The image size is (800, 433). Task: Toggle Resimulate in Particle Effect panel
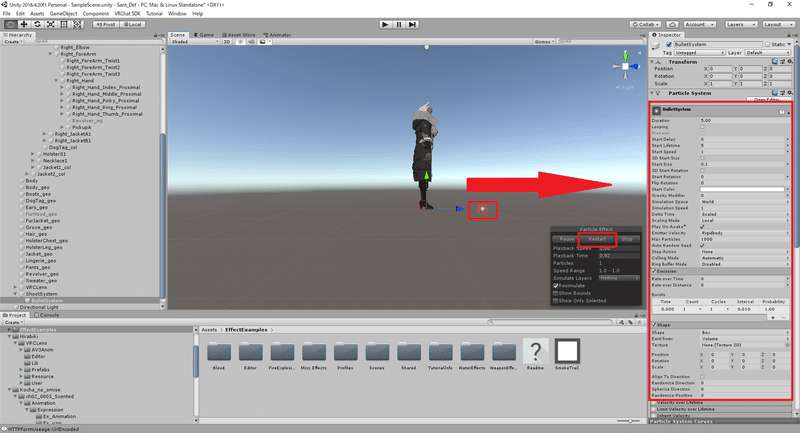556,286
